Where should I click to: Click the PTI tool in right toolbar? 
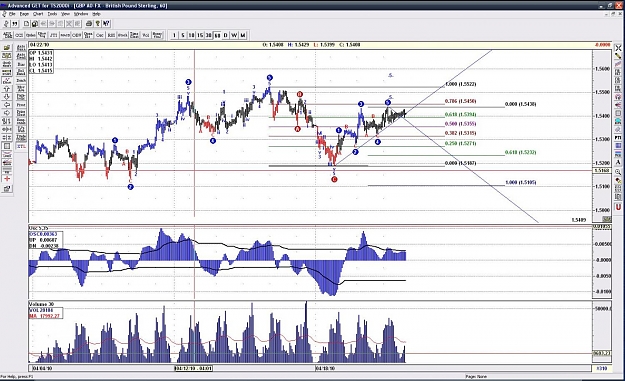pyautogui.click(x=618, y=137)
